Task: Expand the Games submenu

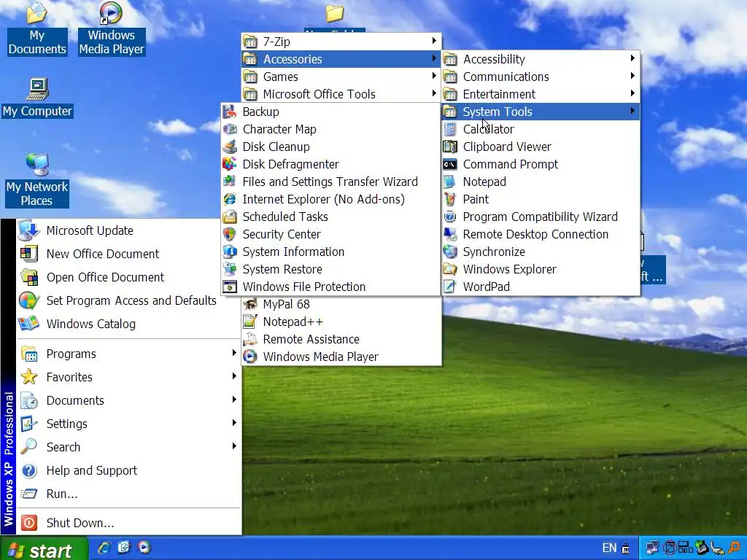Action: (x=341, y=77)
